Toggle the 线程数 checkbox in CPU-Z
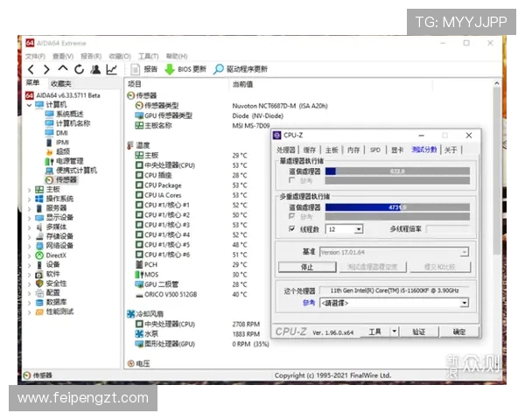The height and width of the screenshot is (420, 525). click(291, 229)
